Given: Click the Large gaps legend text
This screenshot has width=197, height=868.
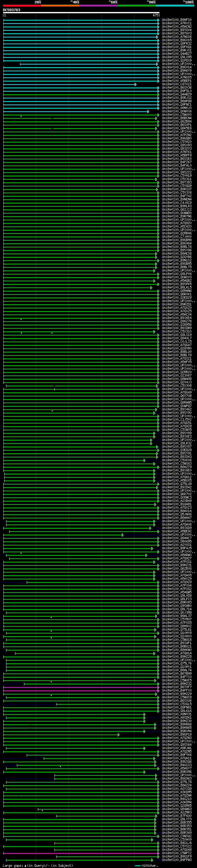Looking at the screenshot, I should (x=13, y=865).
